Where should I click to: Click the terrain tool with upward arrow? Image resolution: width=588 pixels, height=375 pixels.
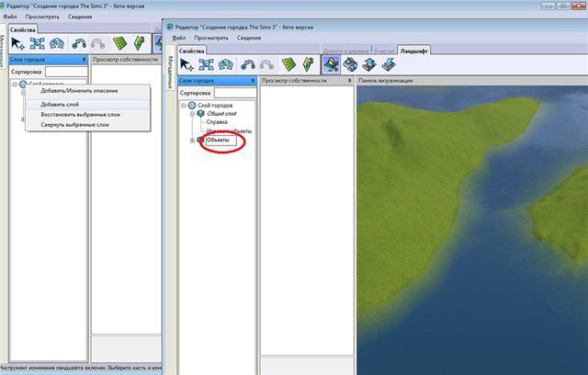(x=369, y=64)
